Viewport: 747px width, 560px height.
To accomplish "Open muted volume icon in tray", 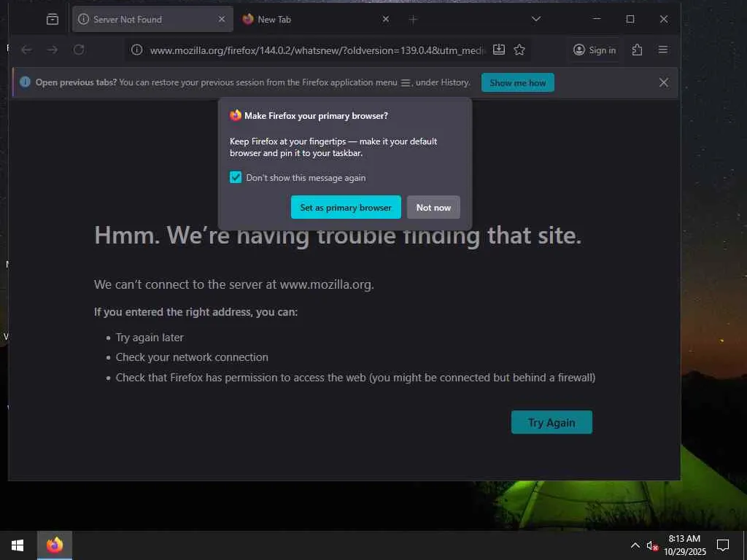I will pyautogui.click(x=652, y=545).
